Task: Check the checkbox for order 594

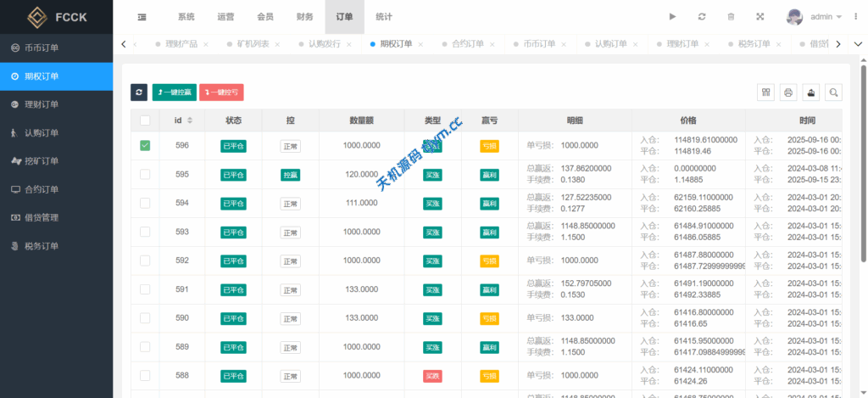Action: [x=145, y=203]
